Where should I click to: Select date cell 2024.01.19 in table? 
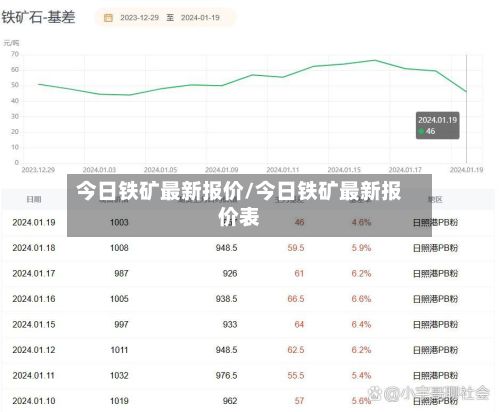coord(34,222)
